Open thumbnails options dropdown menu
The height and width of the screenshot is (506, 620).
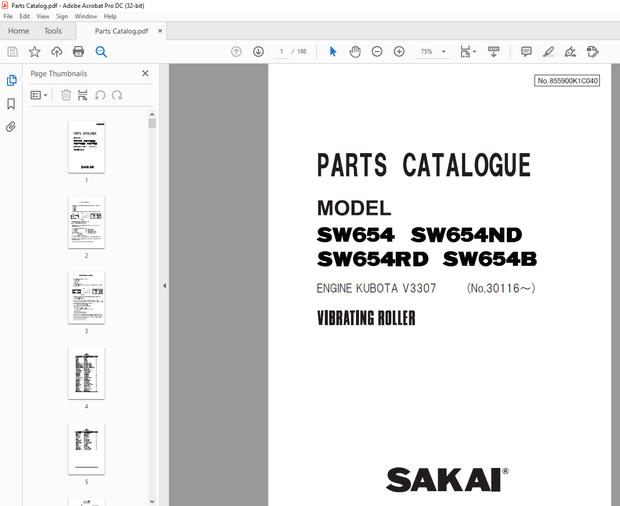39,95
